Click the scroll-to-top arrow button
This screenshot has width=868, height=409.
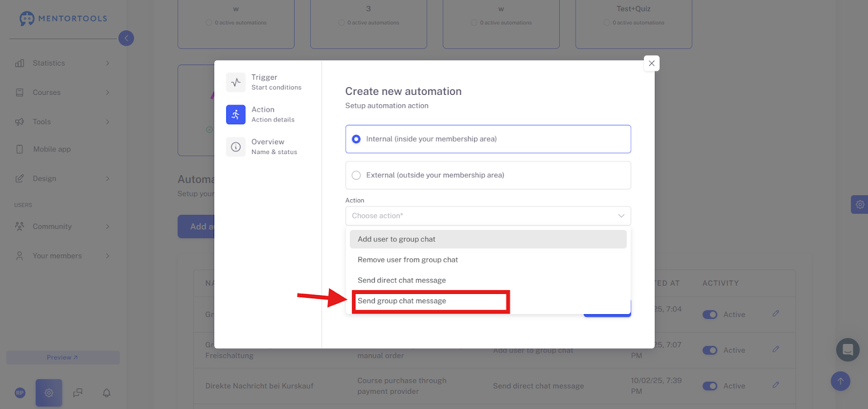840,381
